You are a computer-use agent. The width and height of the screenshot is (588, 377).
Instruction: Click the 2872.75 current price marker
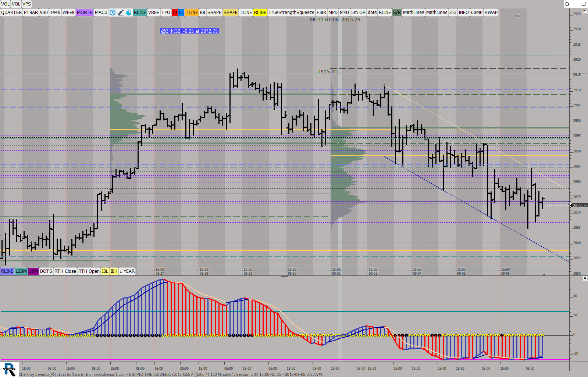pyautogui.click(x=580, y=205)
